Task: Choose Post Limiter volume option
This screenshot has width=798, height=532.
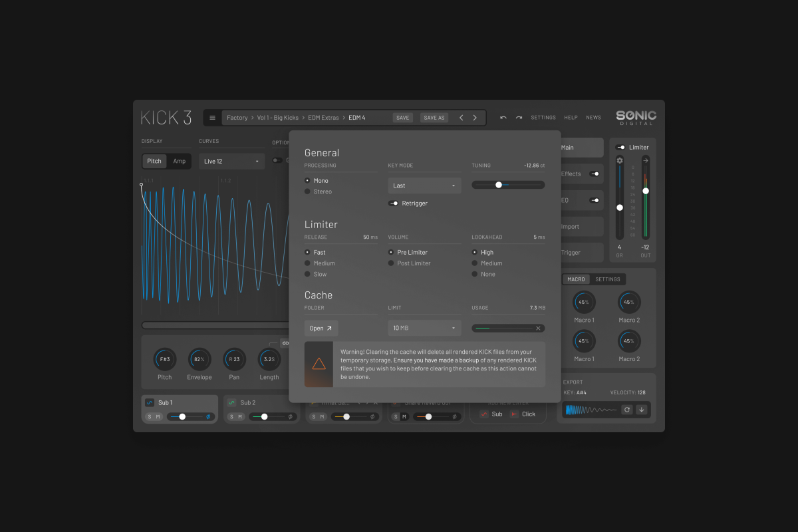Action: pyautogui.click(x=392, y=263)
